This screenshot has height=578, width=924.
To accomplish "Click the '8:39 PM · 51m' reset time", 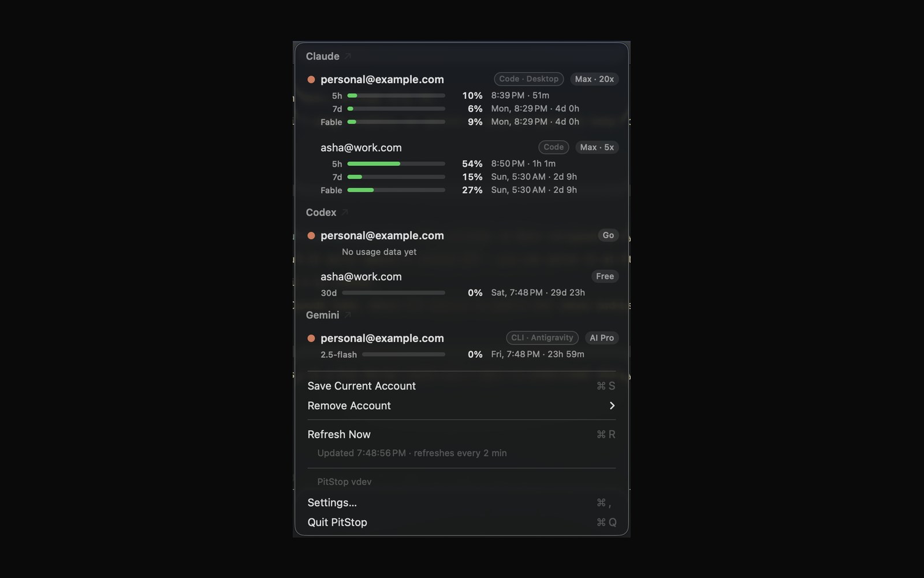I will point(520,95).
